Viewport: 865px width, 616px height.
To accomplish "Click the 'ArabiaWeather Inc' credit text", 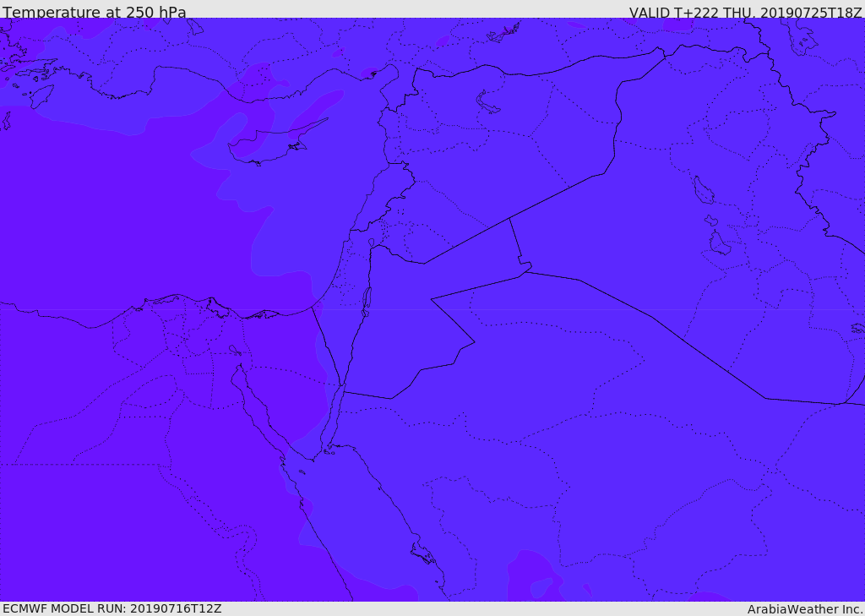I will pos(805,609).
